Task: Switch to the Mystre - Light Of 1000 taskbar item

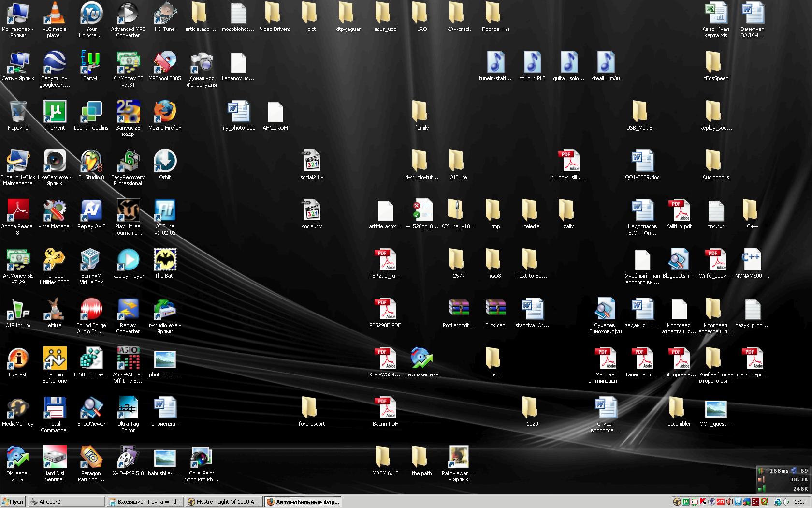Action: [x=224, y=502]
